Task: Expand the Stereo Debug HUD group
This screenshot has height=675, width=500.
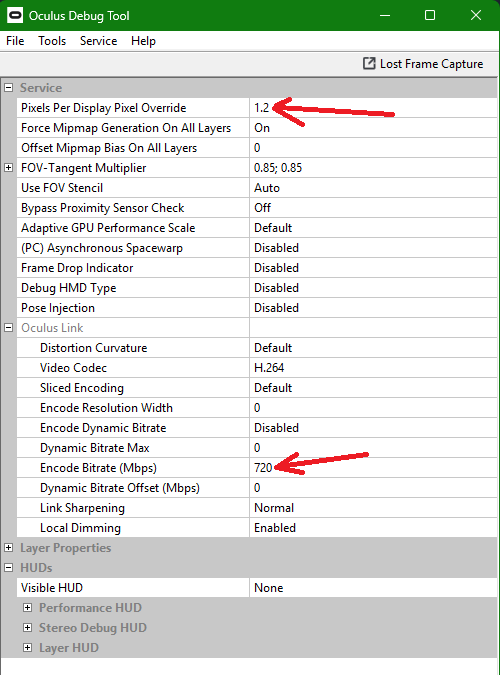Action: pyautogui.click(x=27, y=628)
